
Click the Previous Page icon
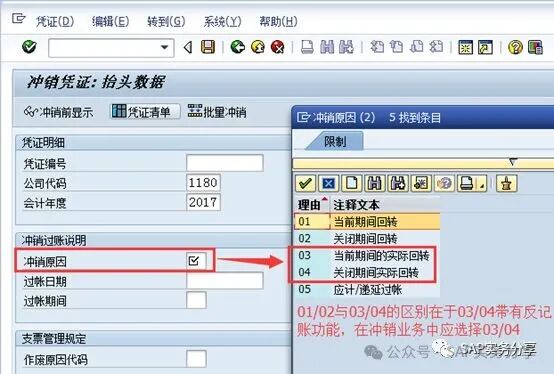(397, 47)
